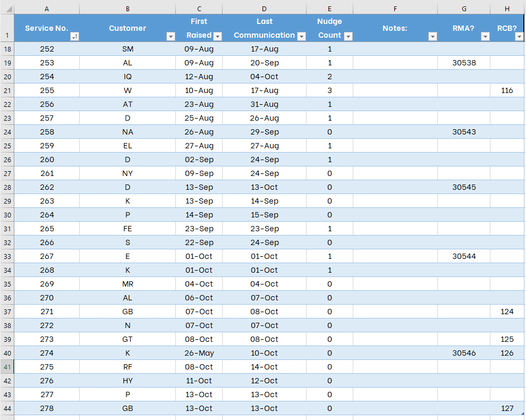Image resolution: width=526 pixels, height=420 pixels.
Task: Click customer cell IQ
Action: click(x=128, y=77)
